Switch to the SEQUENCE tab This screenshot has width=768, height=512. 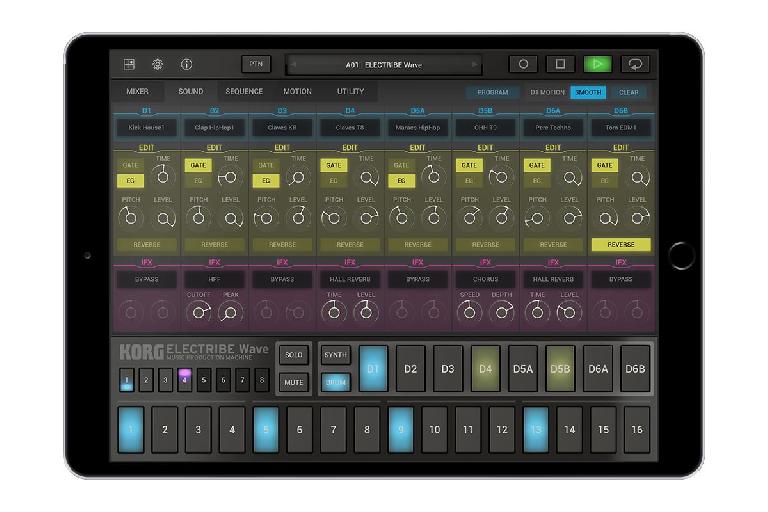[x=244, y=92]
